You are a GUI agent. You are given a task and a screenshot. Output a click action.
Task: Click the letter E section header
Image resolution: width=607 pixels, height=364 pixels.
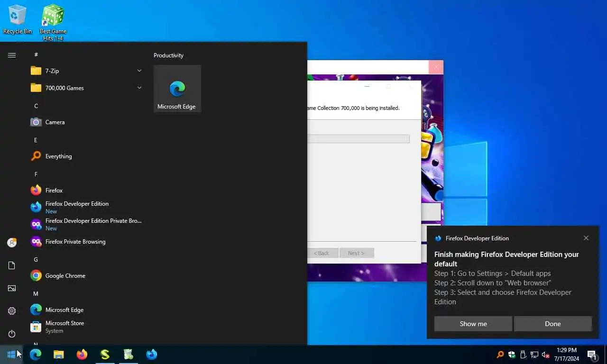click(36, 140)
